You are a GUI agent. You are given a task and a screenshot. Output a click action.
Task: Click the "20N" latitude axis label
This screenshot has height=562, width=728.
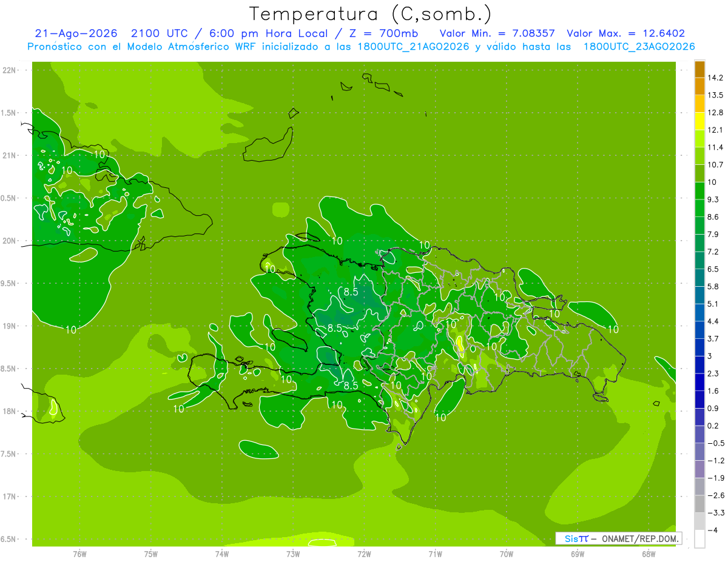click(x=10, y=241)
